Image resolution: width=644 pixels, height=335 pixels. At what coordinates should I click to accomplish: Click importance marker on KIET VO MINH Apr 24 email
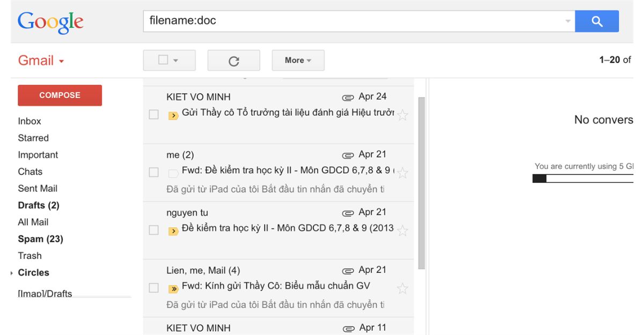[173, 115]
